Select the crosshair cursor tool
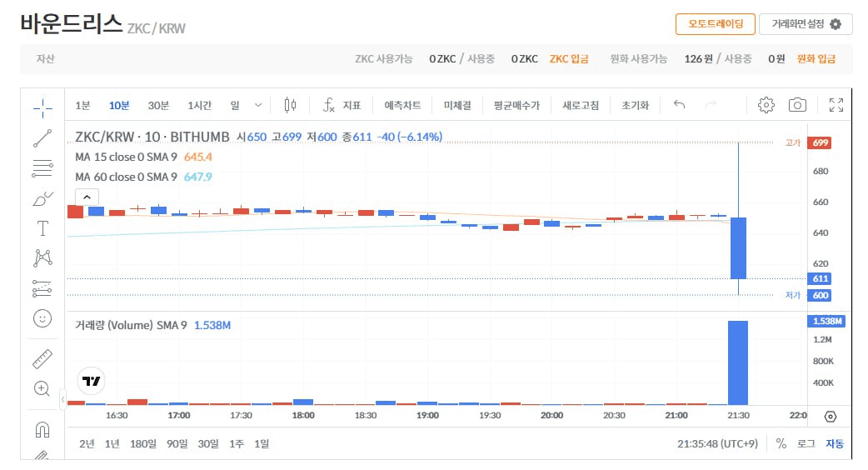 click(x=42, y=107)
